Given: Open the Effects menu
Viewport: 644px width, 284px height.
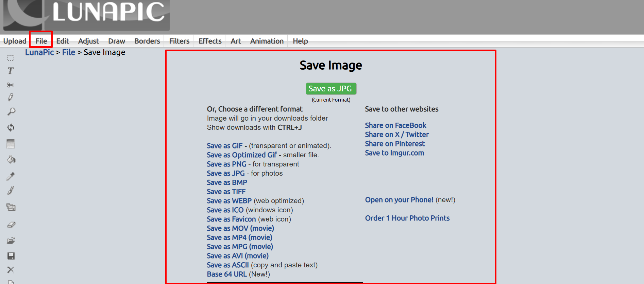Looking at the screenshot, I should click(210, 41).
